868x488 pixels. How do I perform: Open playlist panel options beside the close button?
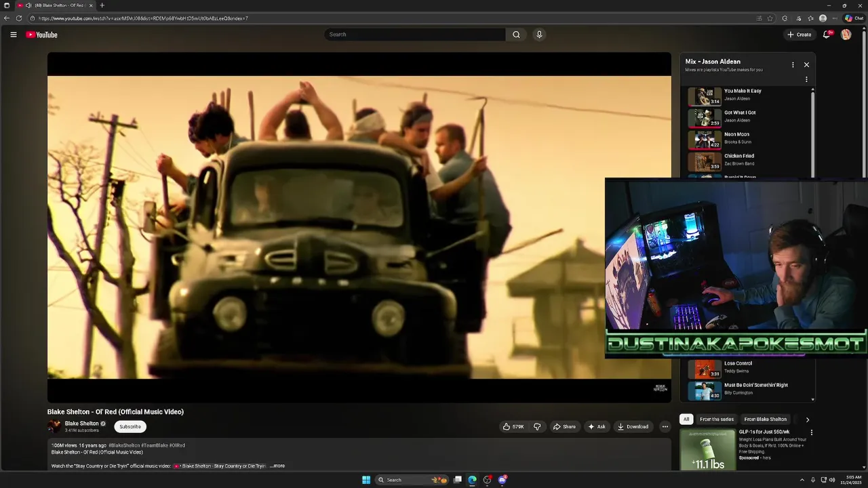click(793, 65)
